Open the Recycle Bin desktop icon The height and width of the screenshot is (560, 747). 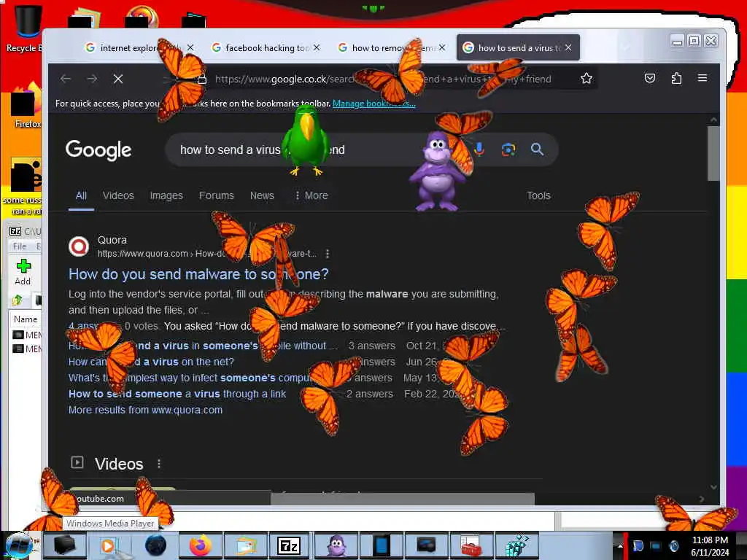tap(27, 28)
